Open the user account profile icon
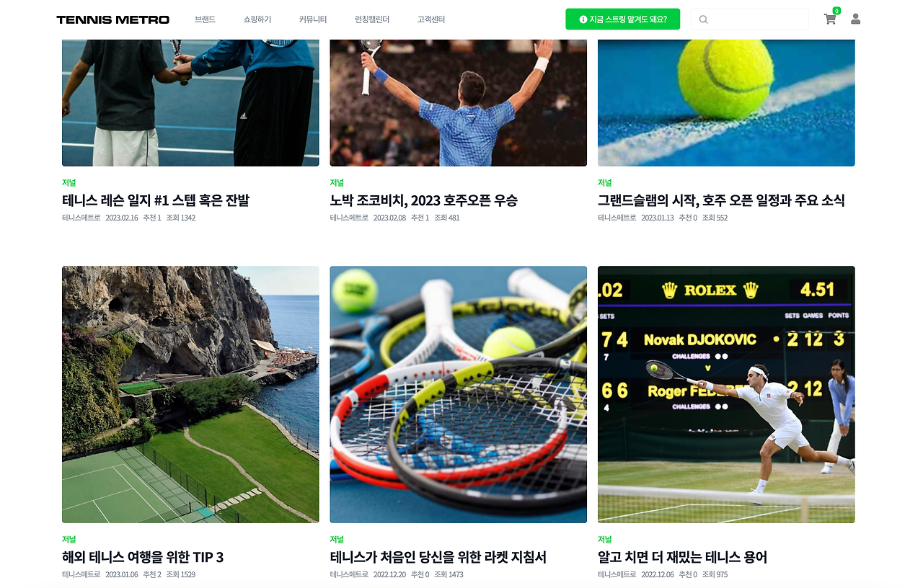Viewport: 923px width, 588px height. click(855, 19)
